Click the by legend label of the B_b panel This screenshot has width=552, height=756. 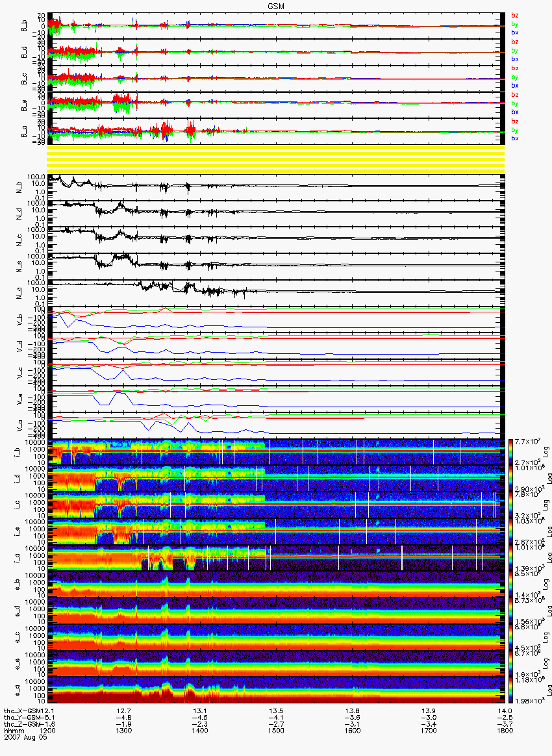click(515, 23)
